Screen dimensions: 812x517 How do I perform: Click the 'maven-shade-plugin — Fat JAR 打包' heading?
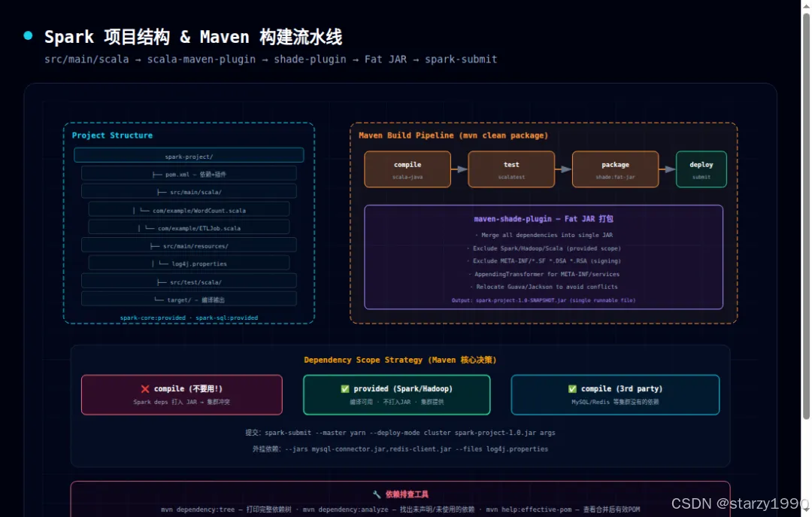click(544, 219)
